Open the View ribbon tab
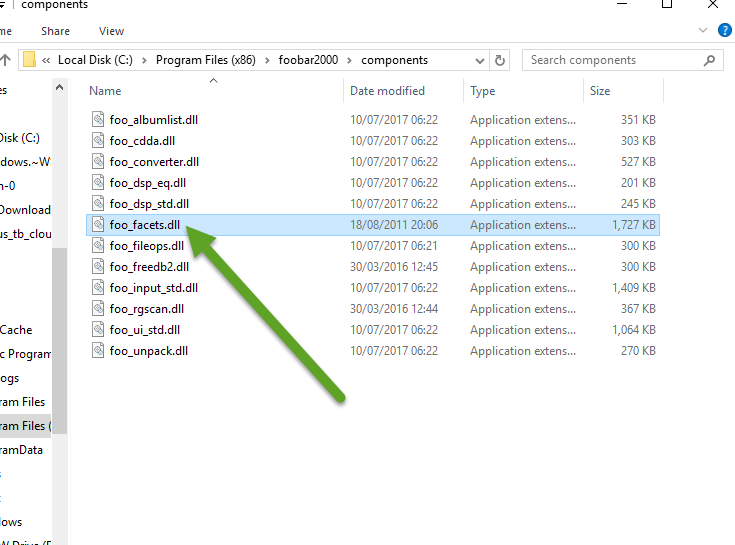This screenshot has width=735, height=545. [112, 31]
